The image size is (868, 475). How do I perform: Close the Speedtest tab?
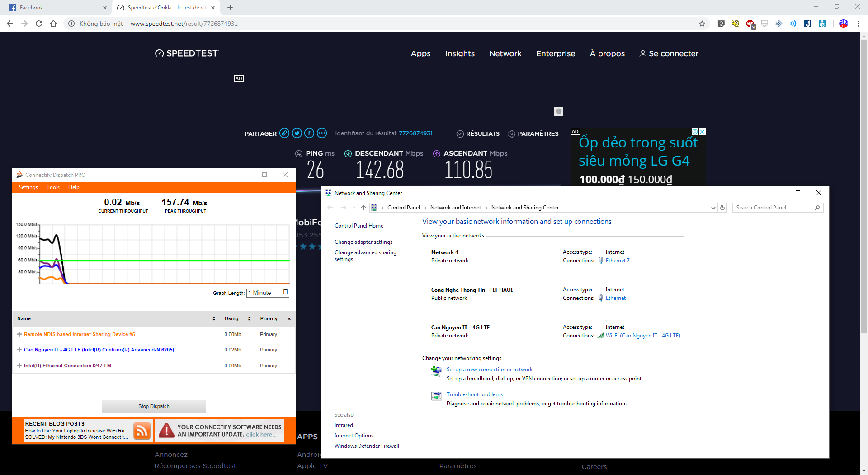[x=213, y=8]
